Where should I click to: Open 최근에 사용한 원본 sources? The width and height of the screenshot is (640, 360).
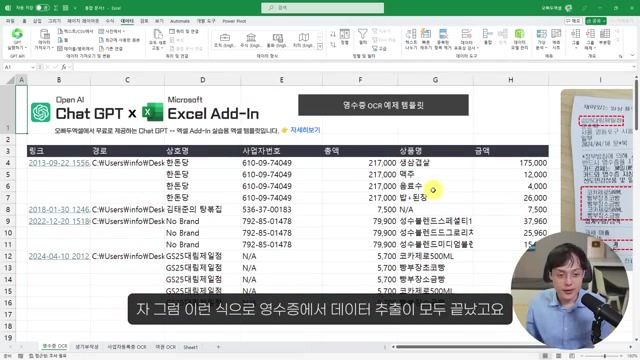[x=119, y=40]
